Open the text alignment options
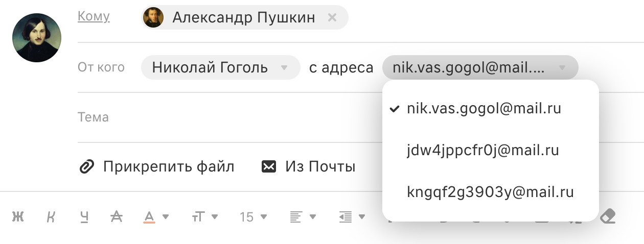644x244 pixels. coord(303,217)
